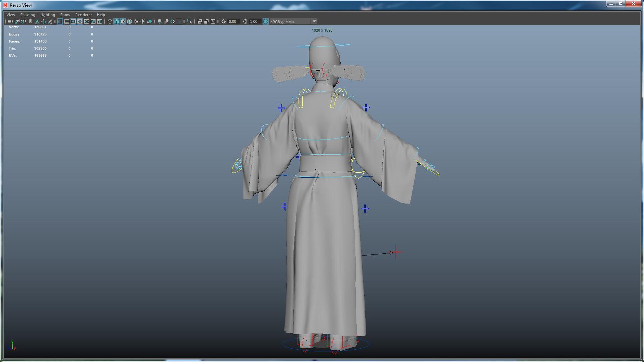Toggle the Resolution Gate icon
Image resolution: width=644 pixels, height=362 pixels.
[73, 21]
